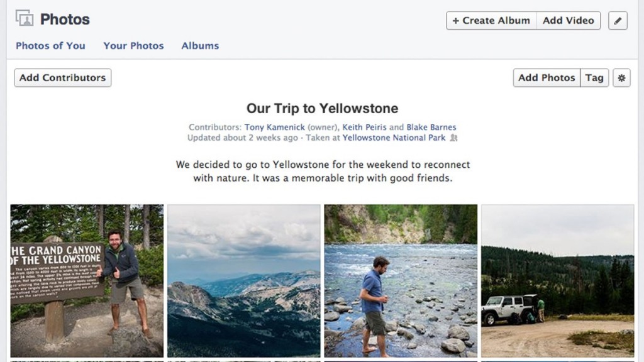Click the Add Contributors button

[62, 77]
